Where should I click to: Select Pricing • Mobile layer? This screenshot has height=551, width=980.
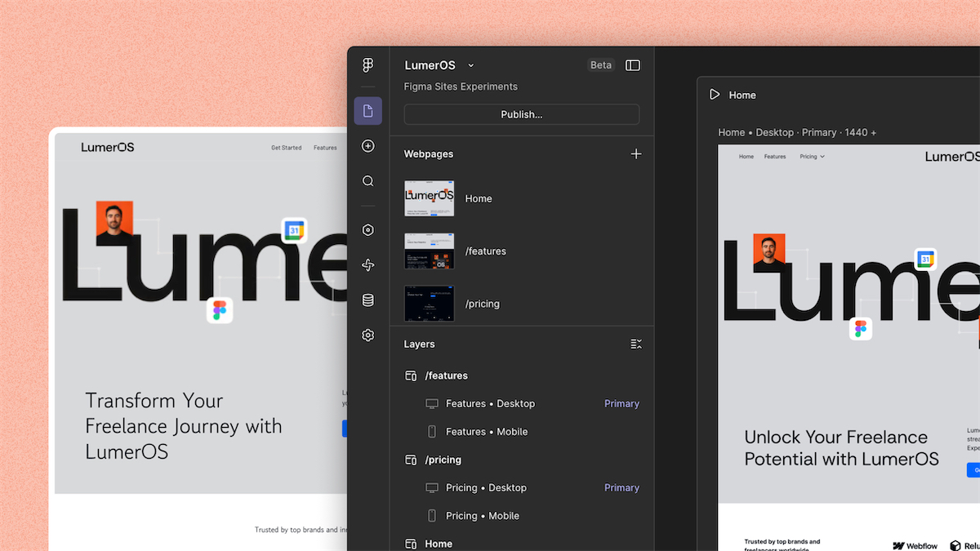(x=523, y=516)
